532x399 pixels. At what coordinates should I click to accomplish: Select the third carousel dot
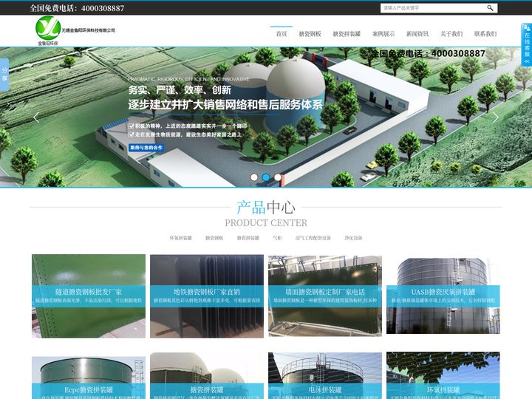pyautogui.click(x=278, y=177)
